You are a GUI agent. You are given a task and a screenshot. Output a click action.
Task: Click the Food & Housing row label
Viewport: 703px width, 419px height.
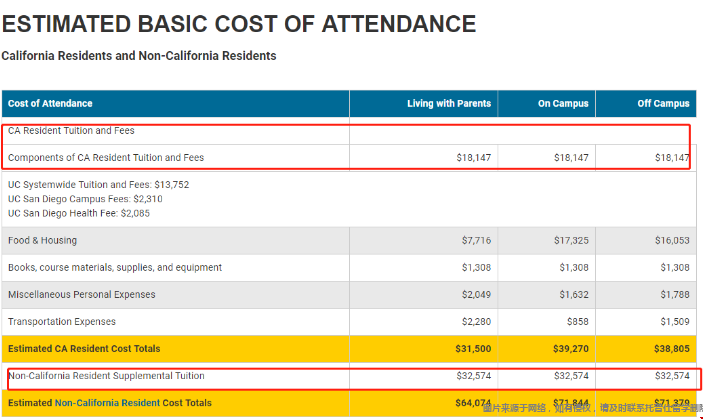(x=42, y=241)
